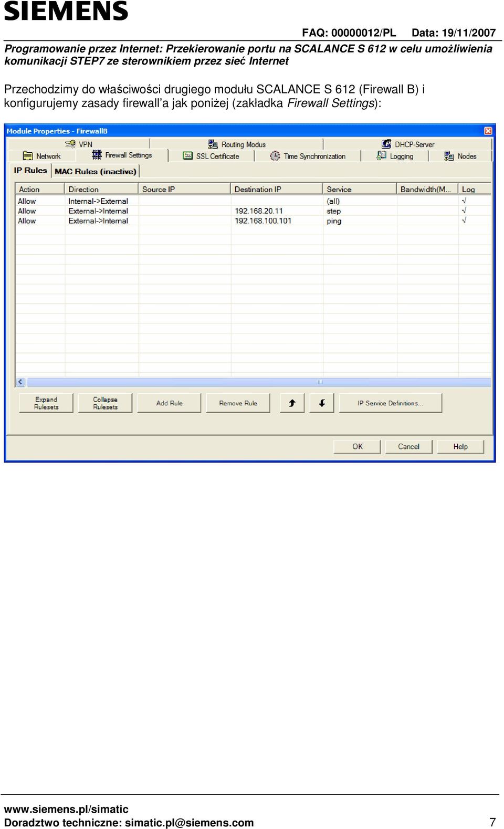Click the DHCP-Server tab icon
The image size is (504, 829).
[386, 144]
